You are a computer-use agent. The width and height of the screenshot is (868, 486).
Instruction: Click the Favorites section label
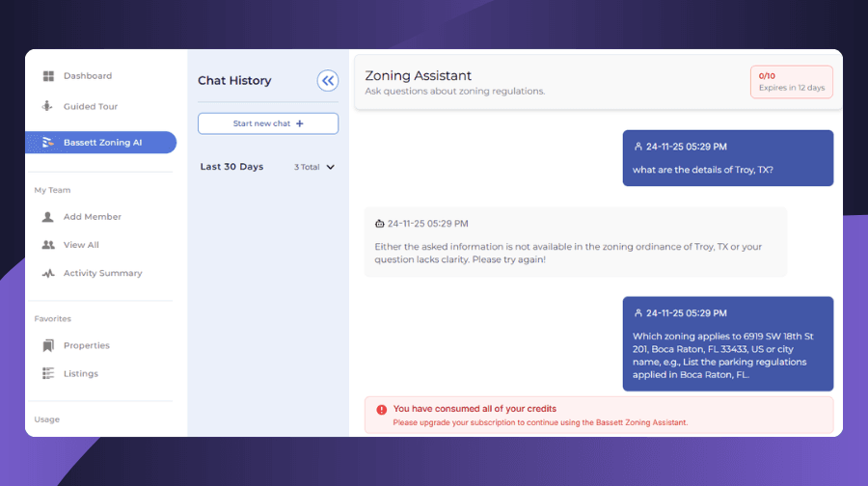(53, 319)
